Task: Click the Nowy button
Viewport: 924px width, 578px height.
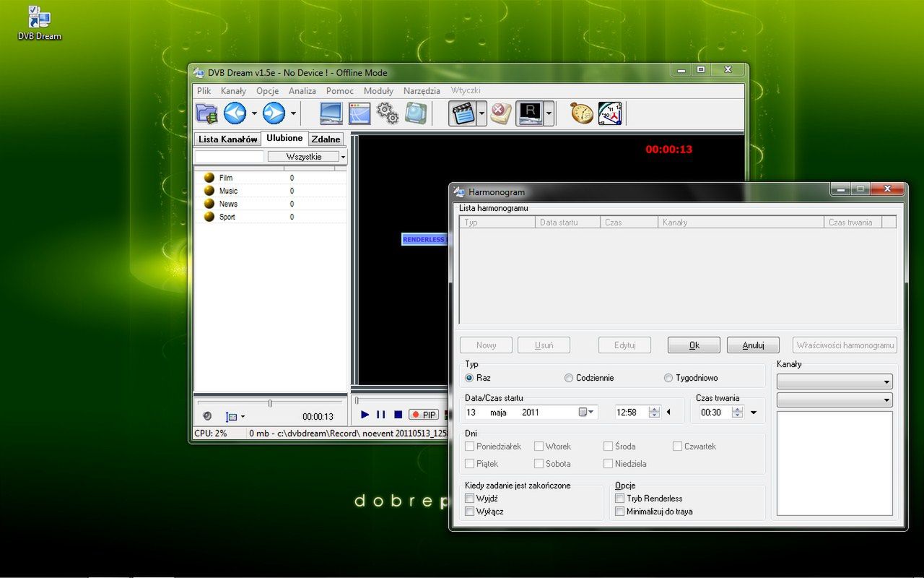Action: pos(487,345)
